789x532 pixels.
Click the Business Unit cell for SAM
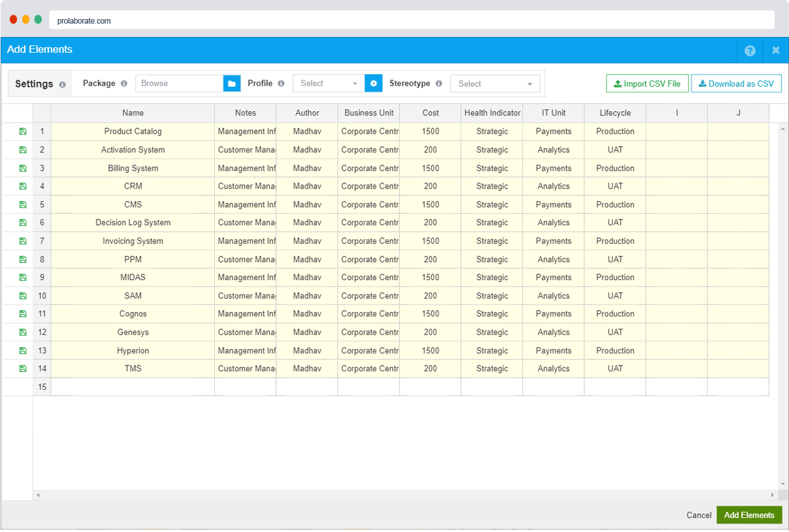tap(369, 296)
